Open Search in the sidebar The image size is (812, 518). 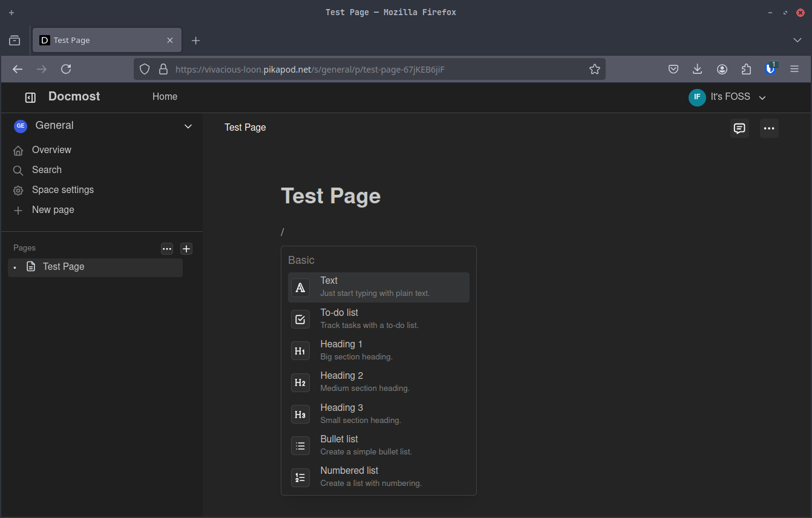point(47,170)
